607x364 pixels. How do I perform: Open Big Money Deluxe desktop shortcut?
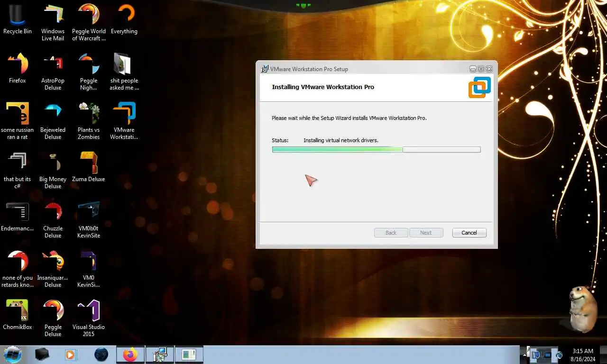pos(53,170)
